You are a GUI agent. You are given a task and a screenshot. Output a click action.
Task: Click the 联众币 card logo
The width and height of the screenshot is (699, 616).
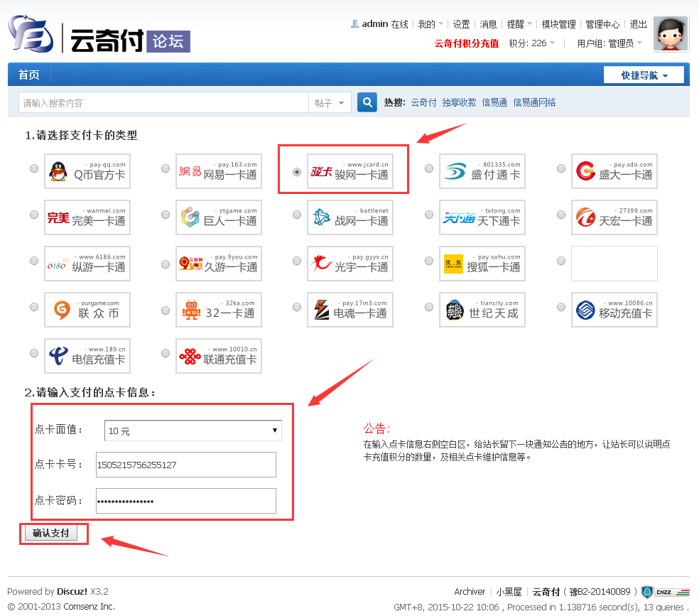point(87,310)
